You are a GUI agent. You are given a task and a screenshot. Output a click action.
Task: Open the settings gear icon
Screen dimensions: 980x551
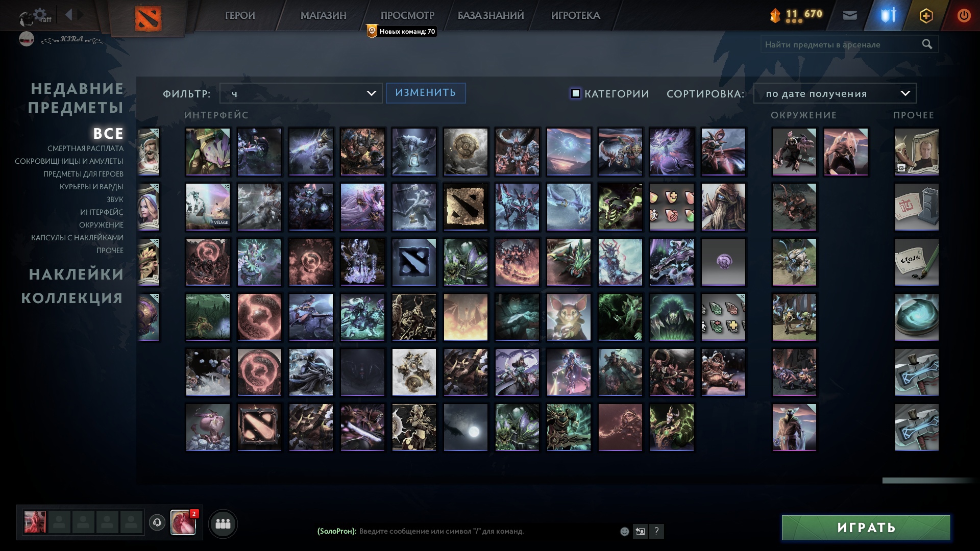(x=40, y=14)
